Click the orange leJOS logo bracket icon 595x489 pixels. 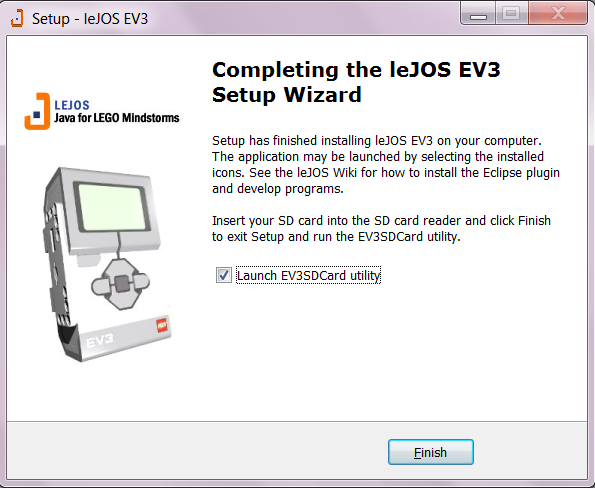point(37,111)
